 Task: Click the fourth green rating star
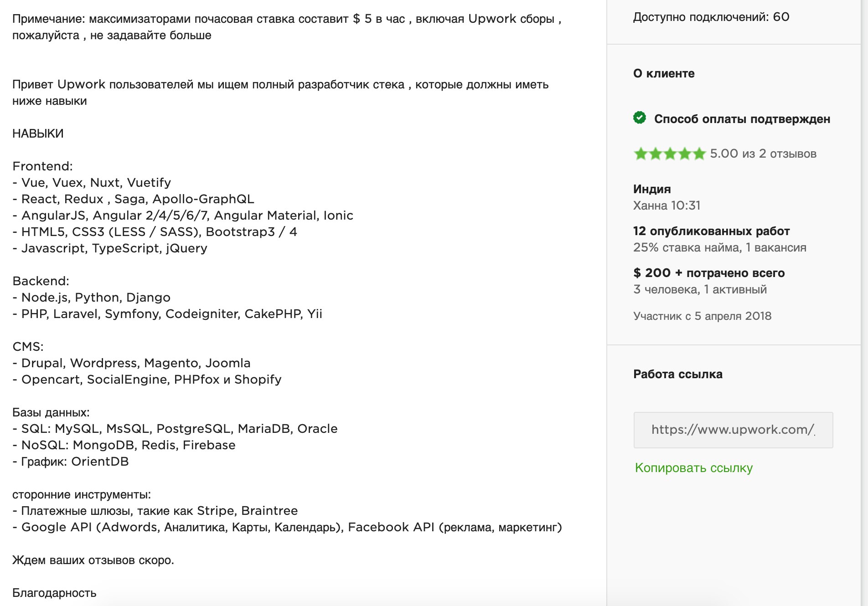[x=685, y=154]
